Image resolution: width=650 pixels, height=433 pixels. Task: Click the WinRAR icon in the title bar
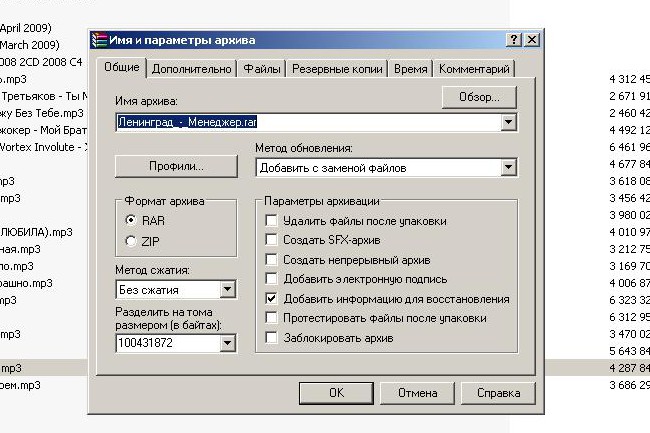point(99,40)
